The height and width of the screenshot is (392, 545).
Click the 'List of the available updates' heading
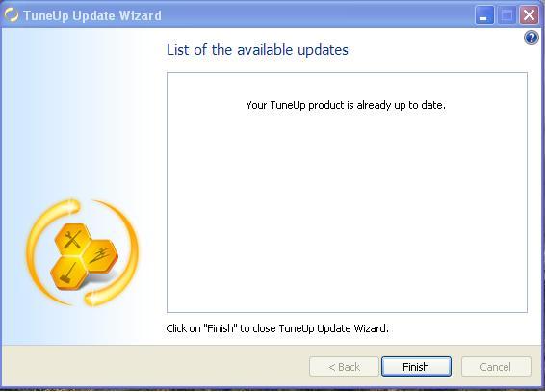tap(257, 50)
